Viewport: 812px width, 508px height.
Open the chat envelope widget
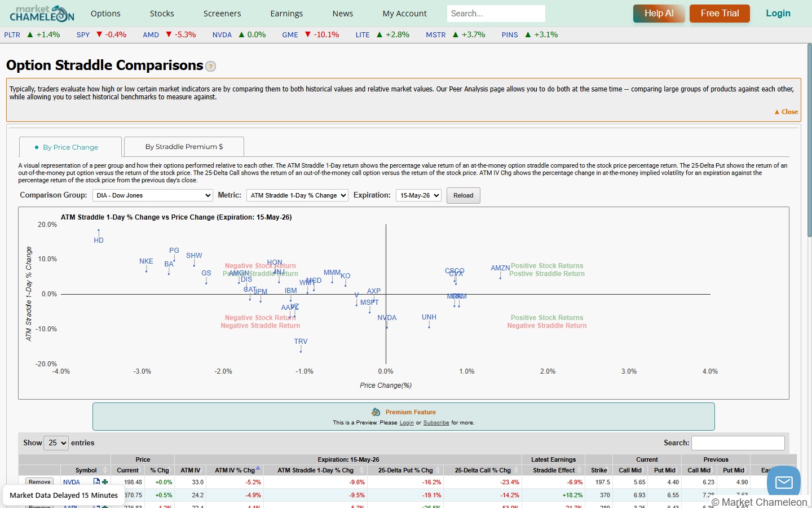tap(784, 482)
